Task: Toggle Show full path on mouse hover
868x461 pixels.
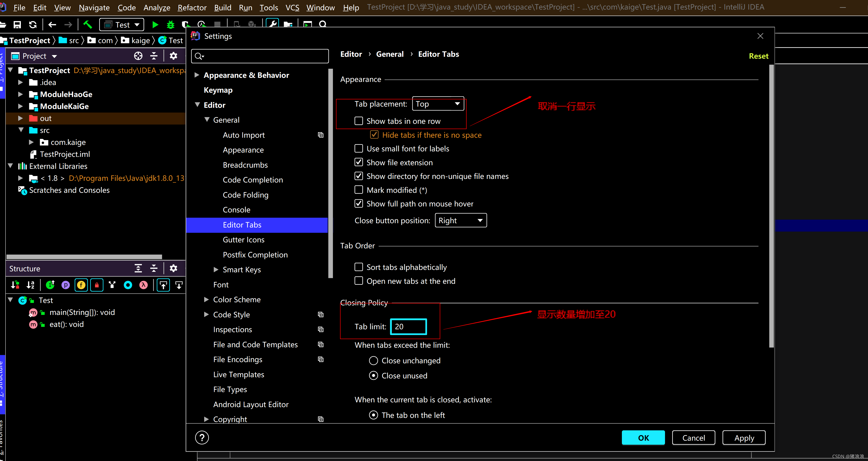Action: (x=359, y=204)
